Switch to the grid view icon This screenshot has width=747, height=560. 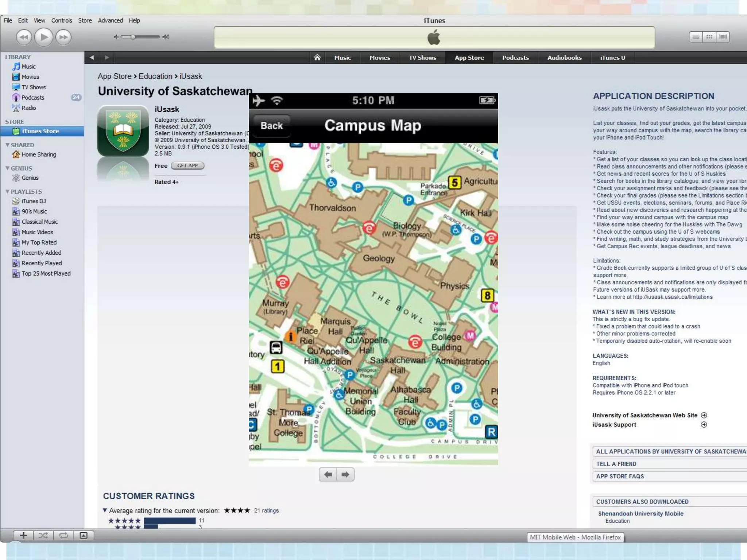(709, 37)
